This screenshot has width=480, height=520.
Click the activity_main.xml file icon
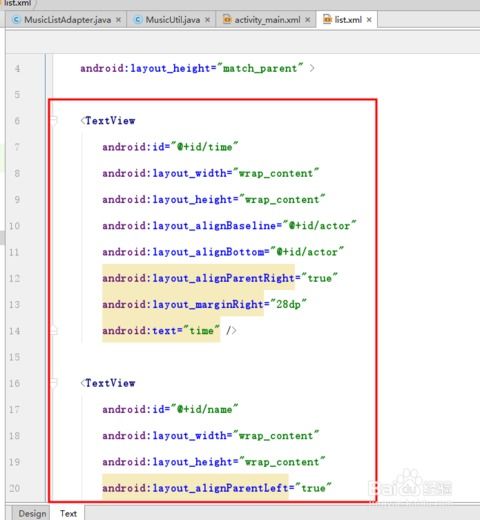tap(227, 20)
